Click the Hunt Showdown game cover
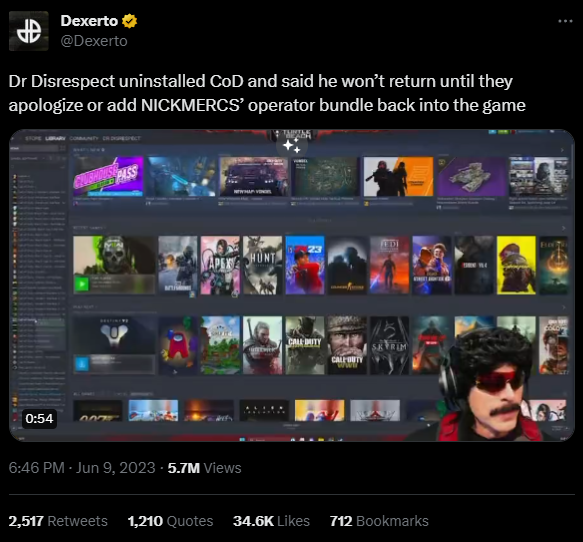 pyautogui.click(x=262, y=265)
